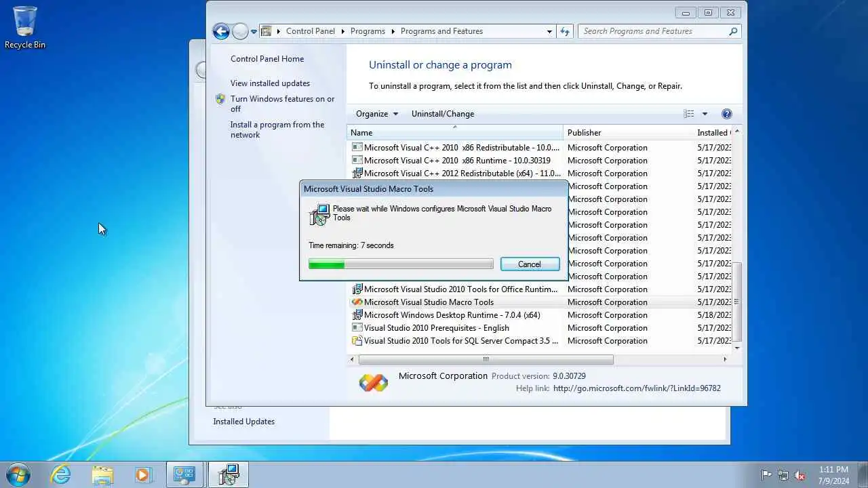Open the Windows Start menu
Image resolution: width=868 pixels, height=488 pixels.
click(18, 474)
